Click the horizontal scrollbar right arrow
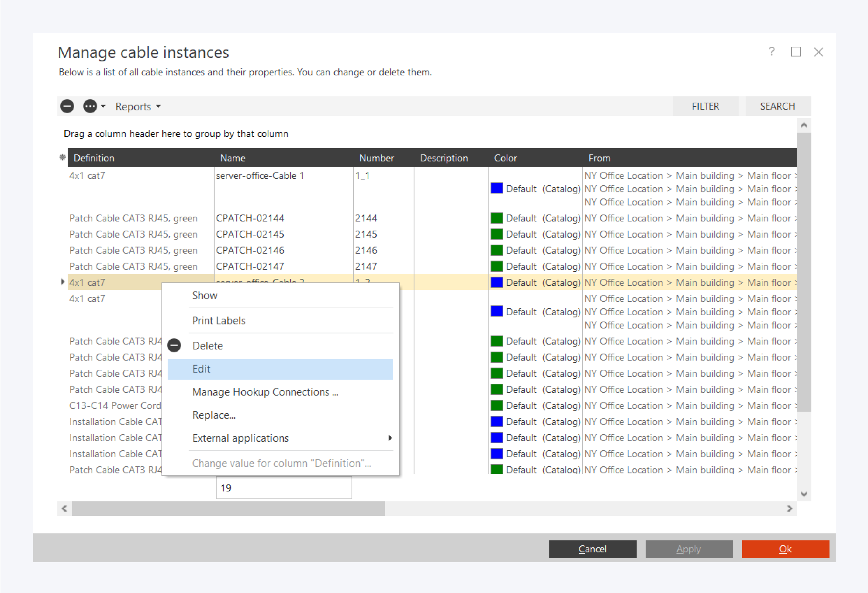Image resolution: width=868 pixels, height=593 pixels. point(789,508)
